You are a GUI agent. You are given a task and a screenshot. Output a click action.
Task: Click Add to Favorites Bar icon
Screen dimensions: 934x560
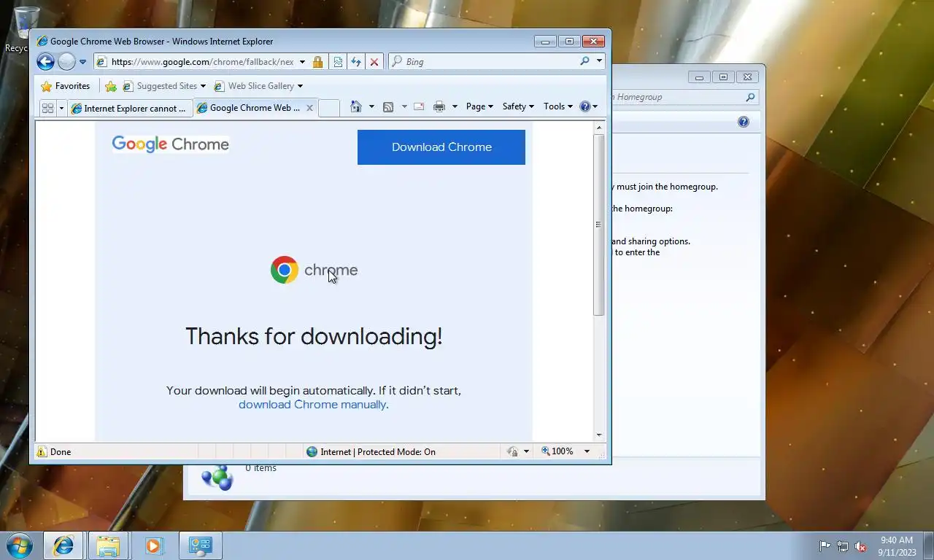tap(111, 86)
